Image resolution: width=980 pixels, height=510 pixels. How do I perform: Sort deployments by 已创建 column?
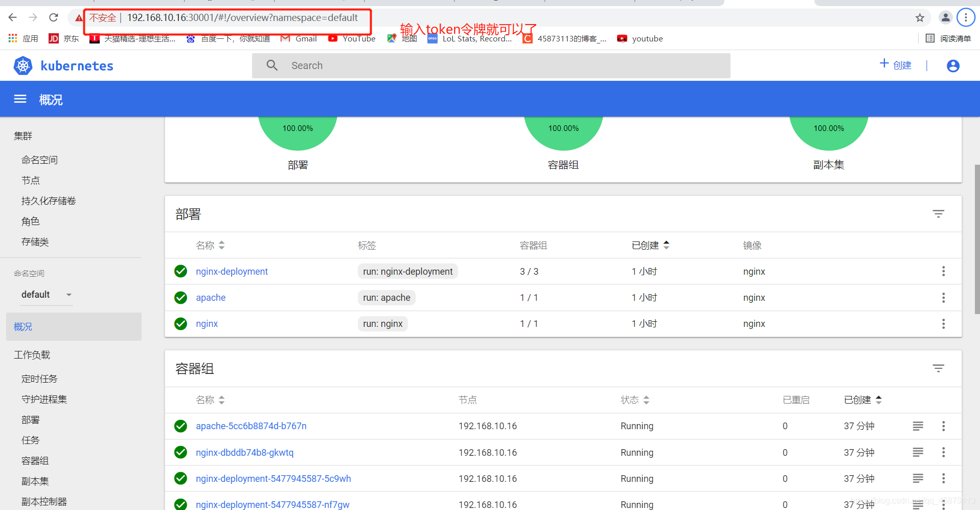[x=650, y=246]
